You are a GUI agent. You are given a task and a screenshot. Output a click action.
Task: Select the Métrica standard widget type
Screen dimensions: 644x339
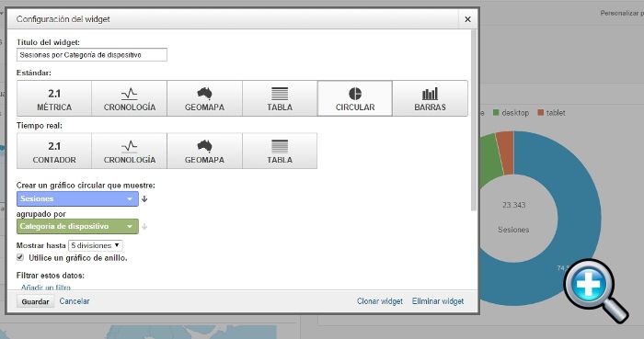coord(54,98)
